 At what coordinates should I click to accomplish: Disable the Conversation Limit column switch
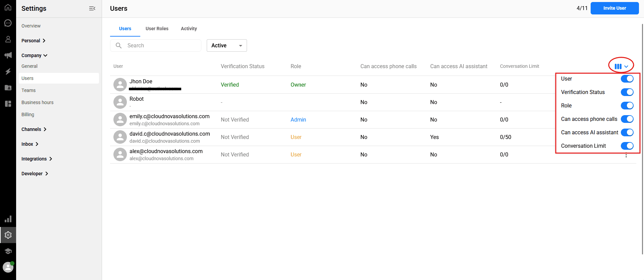pyautogui.click(x=627, y=146)
